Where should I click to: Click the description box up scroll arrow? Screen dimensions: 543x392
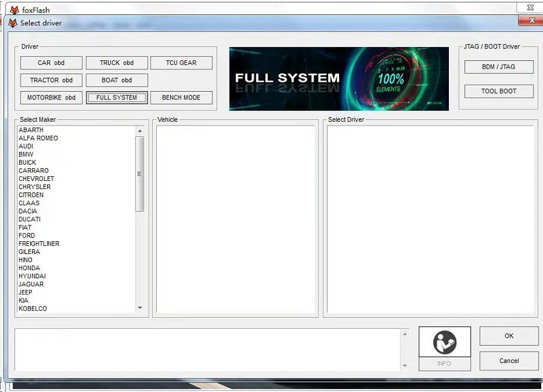click(405, 334)
